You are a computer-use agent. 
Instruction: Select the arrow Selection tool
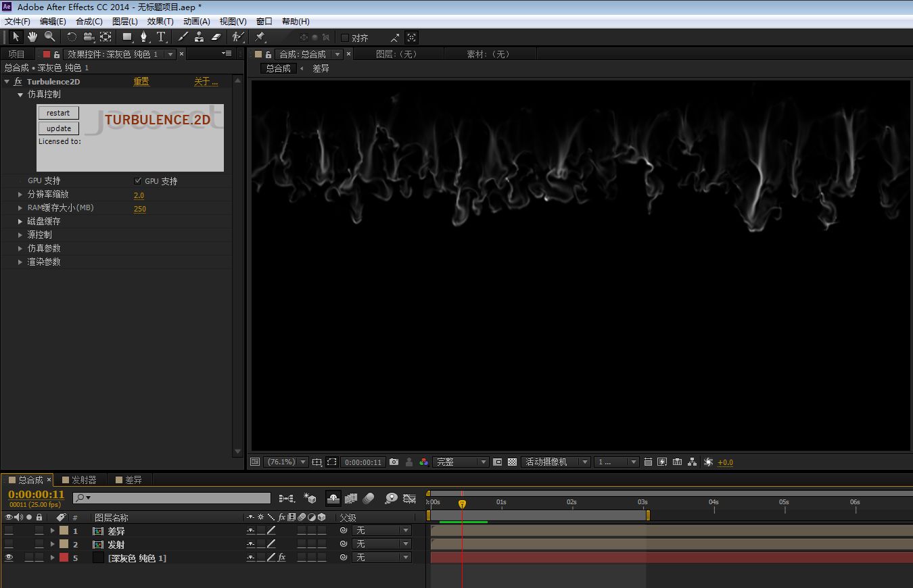[16, 37]
